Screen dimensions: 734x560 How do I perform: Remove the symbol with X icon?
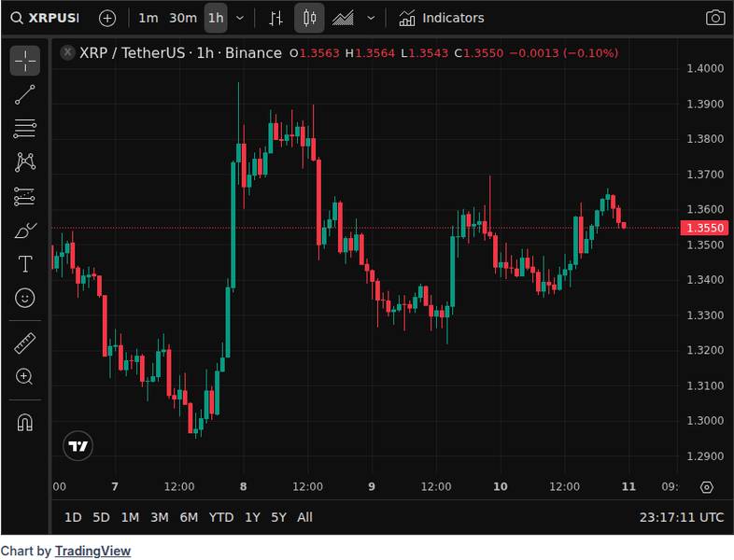click(67, 52)
